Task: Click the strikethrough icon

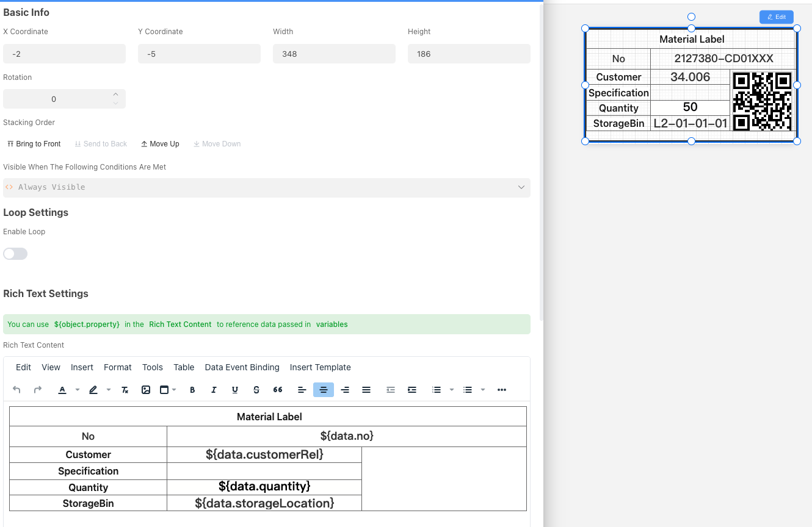Action: [256, 390]
